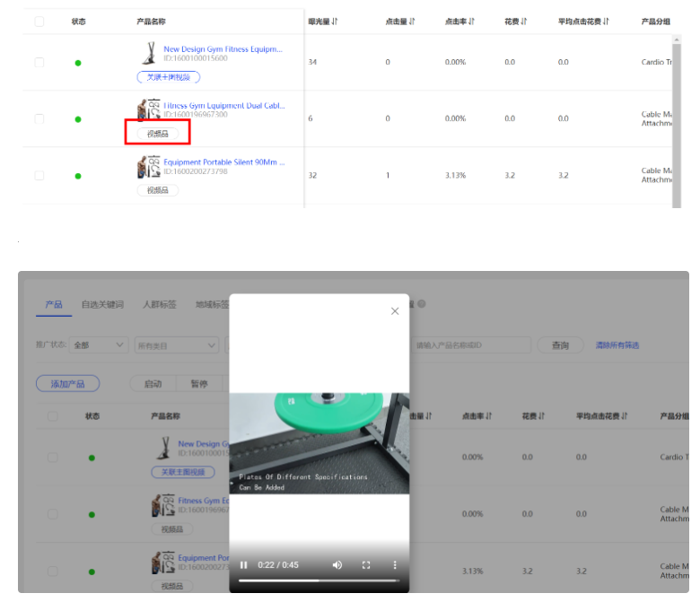The width and height of the screenshot is (700, 602).
Task: Close the video popup with the X icon
Action: coord(395,311)
